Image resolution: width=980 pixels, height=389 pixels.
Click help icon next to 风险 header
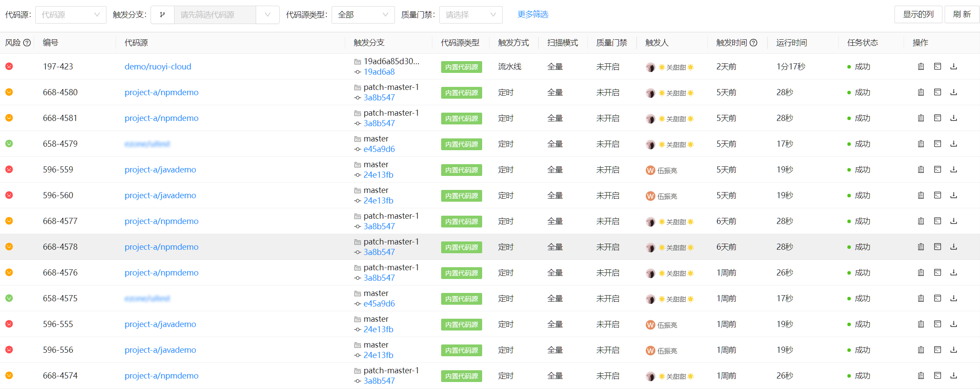click(x=27, y=43)
